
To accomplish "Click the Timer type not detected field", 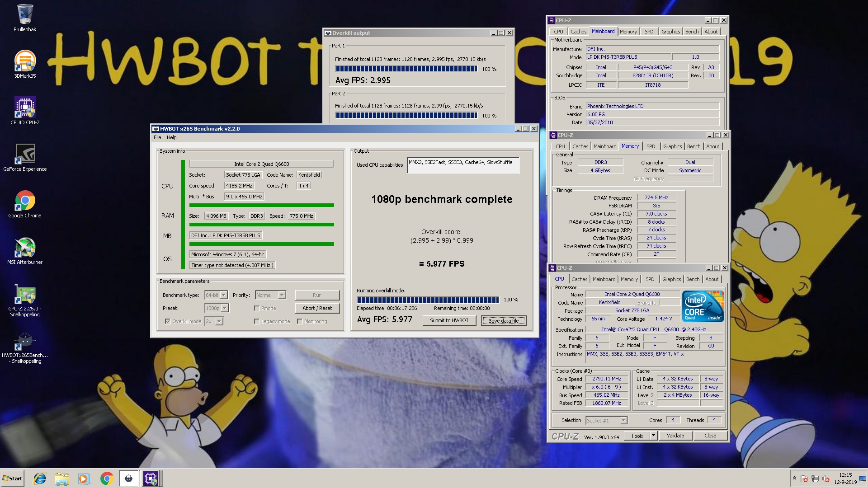I will (x=232, y=265).
